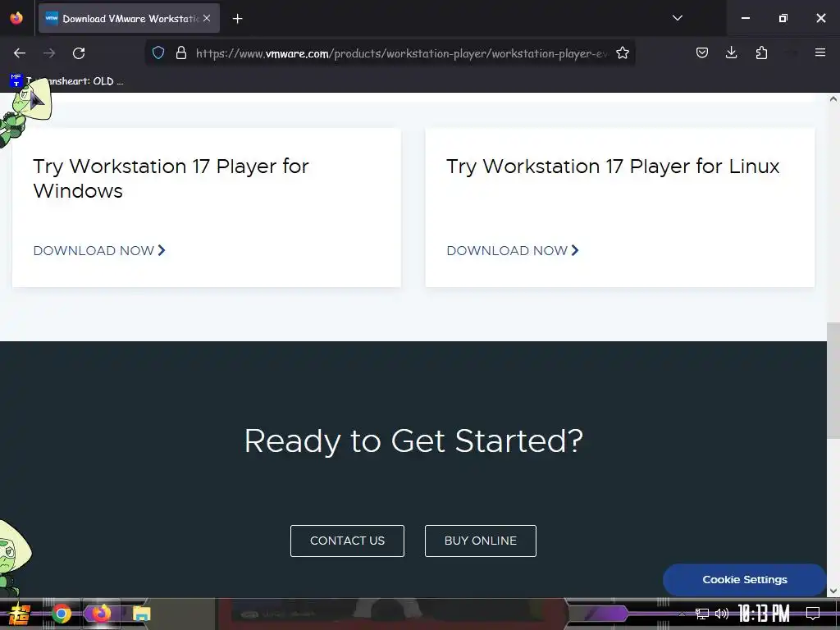Image resolution: width=840 pixels, height=630 pixels.
Task: Click the page scrollbar up arrow
Action: 833,99
